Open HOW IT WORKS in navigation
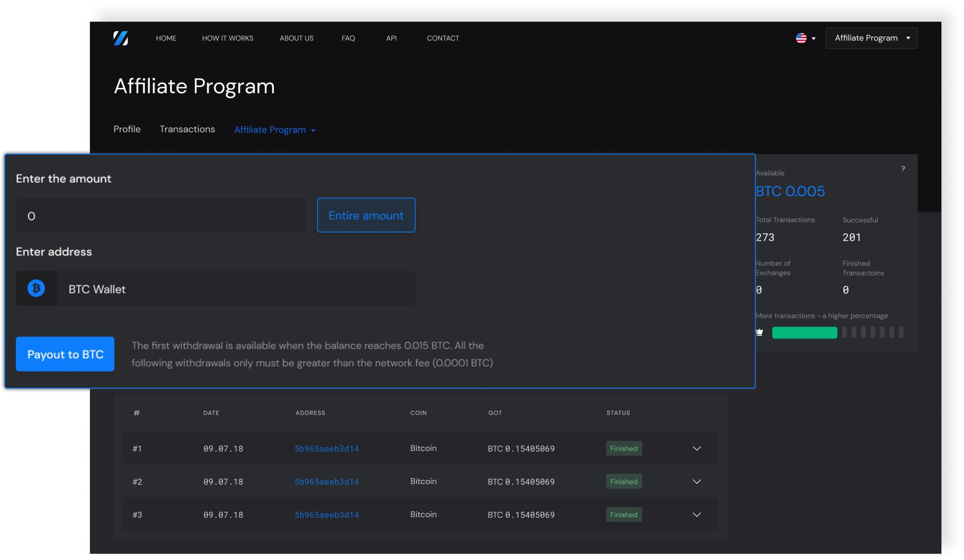964x560 pixels. click(228, 38)
